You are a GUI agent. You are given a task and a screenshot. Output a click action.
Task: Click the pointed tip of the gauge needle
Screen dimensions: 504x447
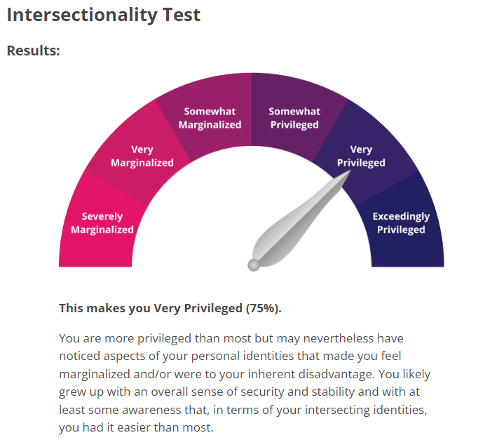(x=346, y=173)
